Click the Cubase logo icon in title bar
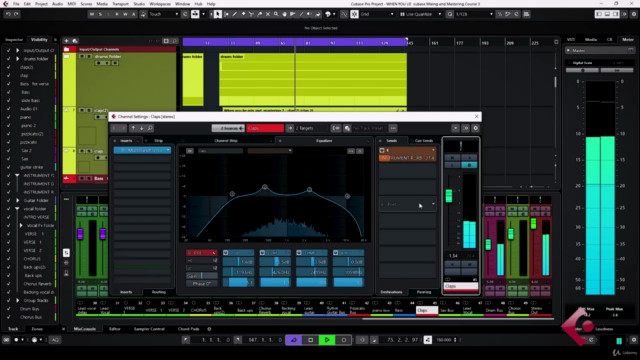 click(5, 4)
